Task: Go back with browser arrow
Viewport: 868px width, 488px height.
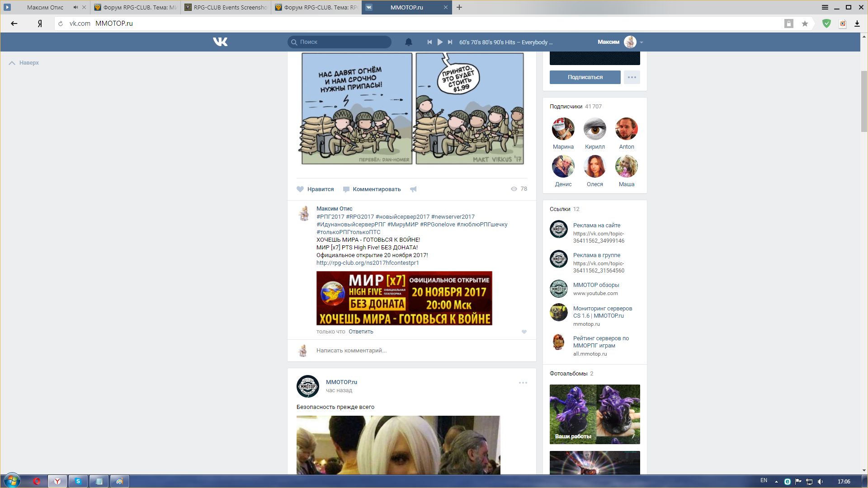Action: [14, 23]
